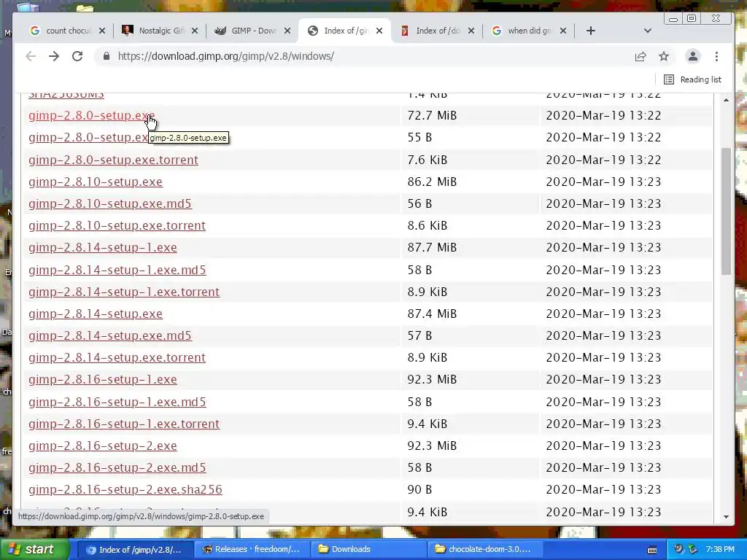Click the page scrollbar up arrow
The height and width of the screenshot is (560, 747).
coord(726,100)
